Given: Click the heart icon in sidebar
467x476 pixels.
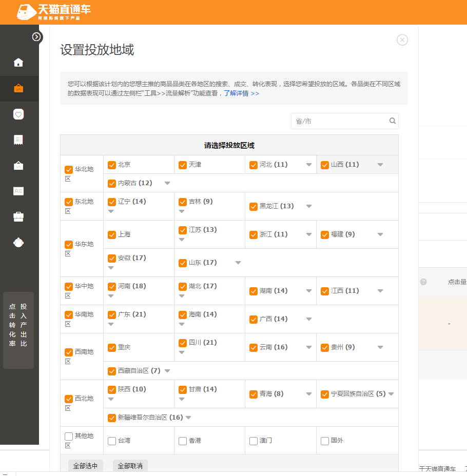Looking at the screenshot, I should tap(18, 114).
